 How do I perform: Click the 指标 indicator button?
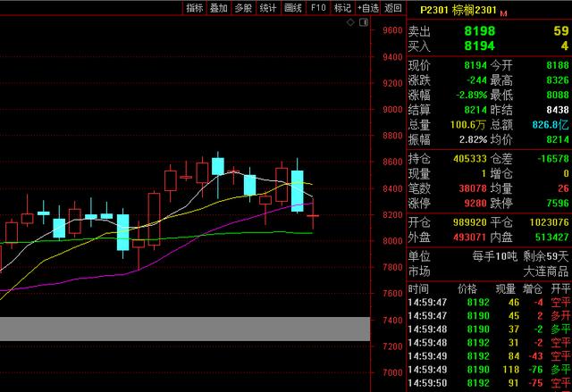coord(195,8)
